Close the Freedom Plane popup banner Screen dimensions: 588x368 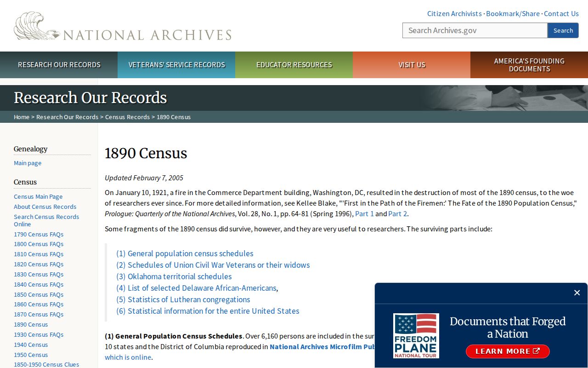coord(577,293)
